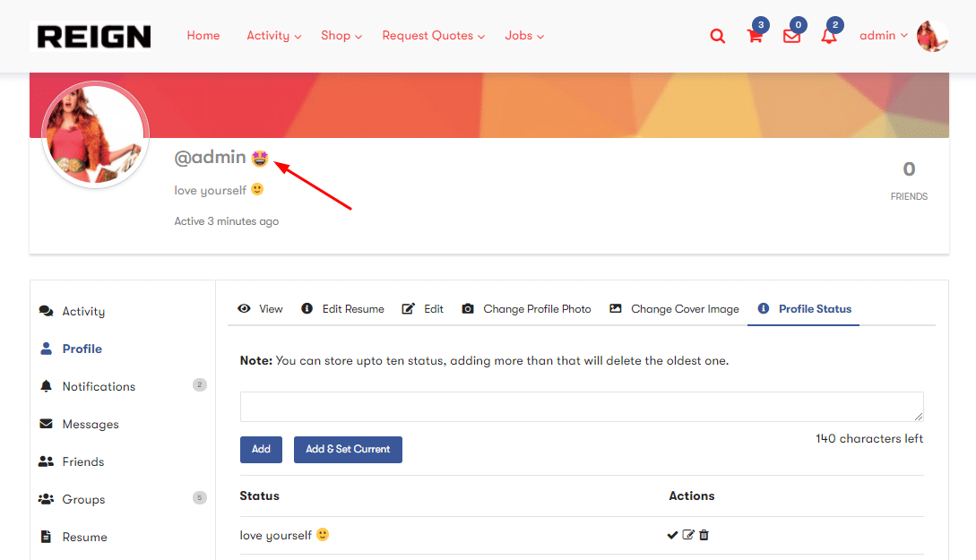The height and width of the screenshot is (560, 976).
Task: Click the image icon for Change Cover Image
Action: (616, 308)
